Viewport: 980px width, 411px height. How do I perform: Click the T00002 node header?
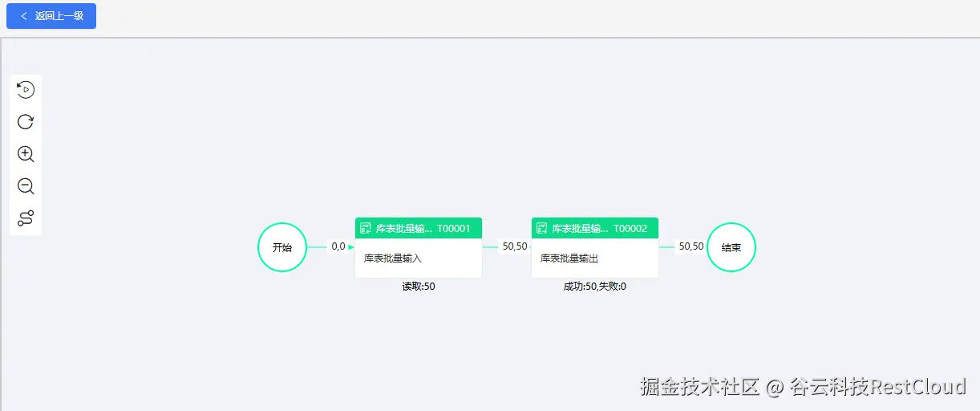click(x=595, y=228)
